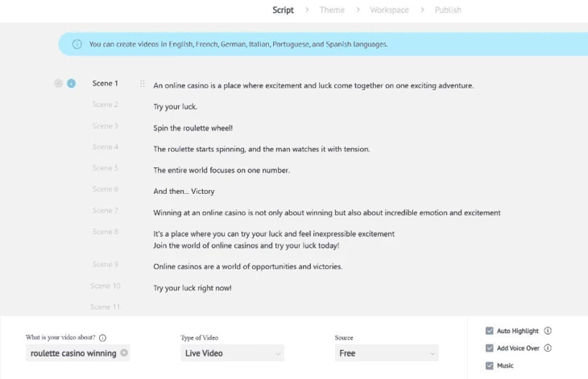The width and height of the screenshot is (588, 379).
Task: Click the line 'Spin the roulette wheel!'
Action: point(193,128)
